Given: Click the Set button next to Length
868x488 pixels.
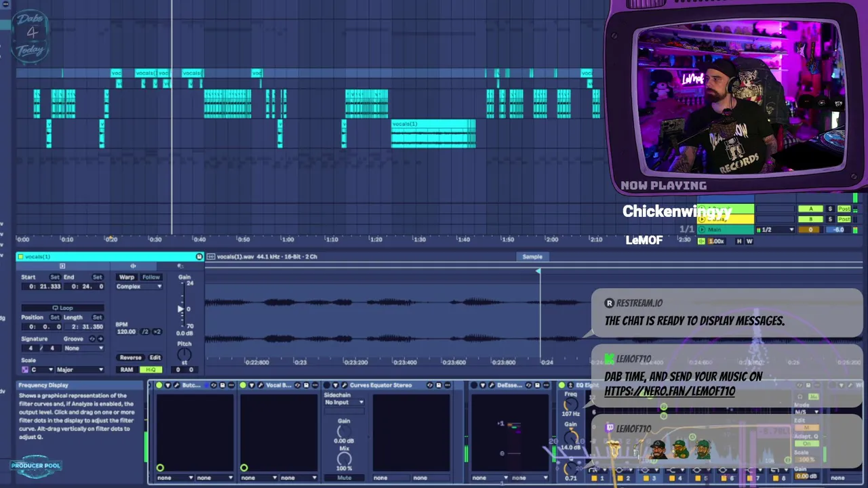Looking at the screenshot, I should 97,317.
